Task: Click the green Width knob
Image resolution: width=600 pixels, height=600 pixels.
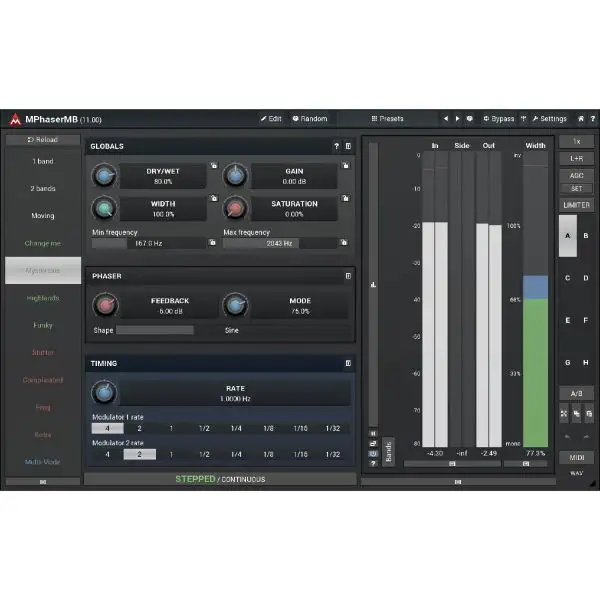Action: 104,209
